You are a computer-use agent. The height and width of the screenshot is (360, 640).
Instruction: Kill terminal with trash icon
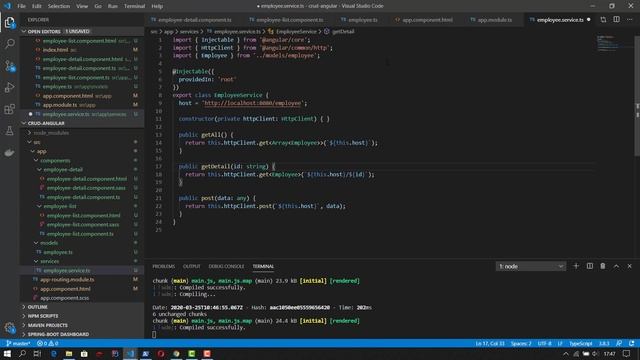click(603, 266)
